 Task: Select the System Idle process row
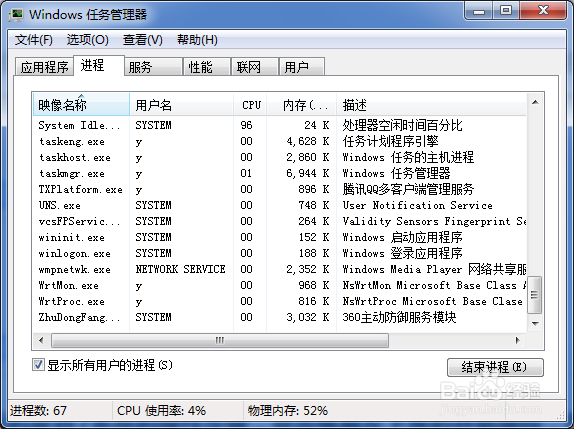click(x=280, y=125)
